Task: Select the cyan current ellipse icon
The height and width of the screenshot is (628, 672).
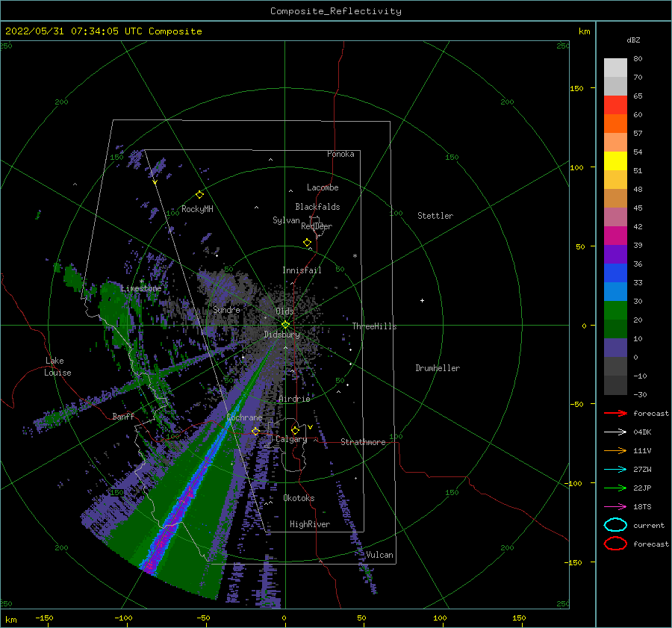Action: 615,525
